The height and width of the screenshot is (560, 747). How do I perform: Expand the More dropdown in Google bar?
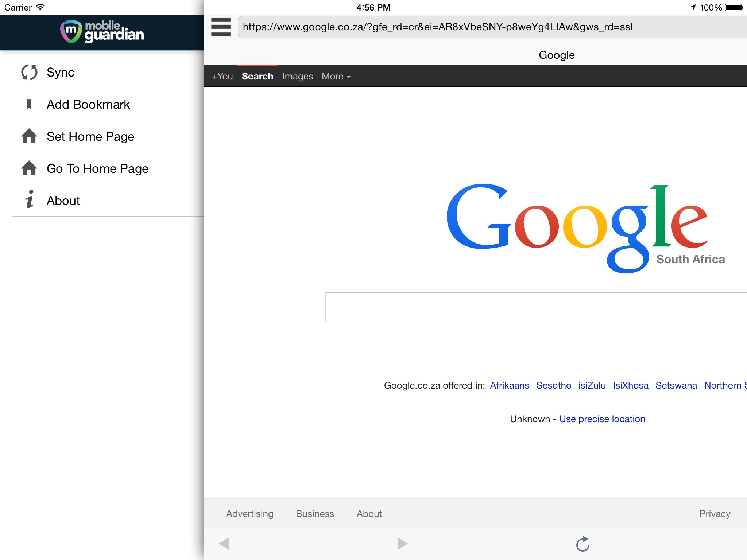336,77
